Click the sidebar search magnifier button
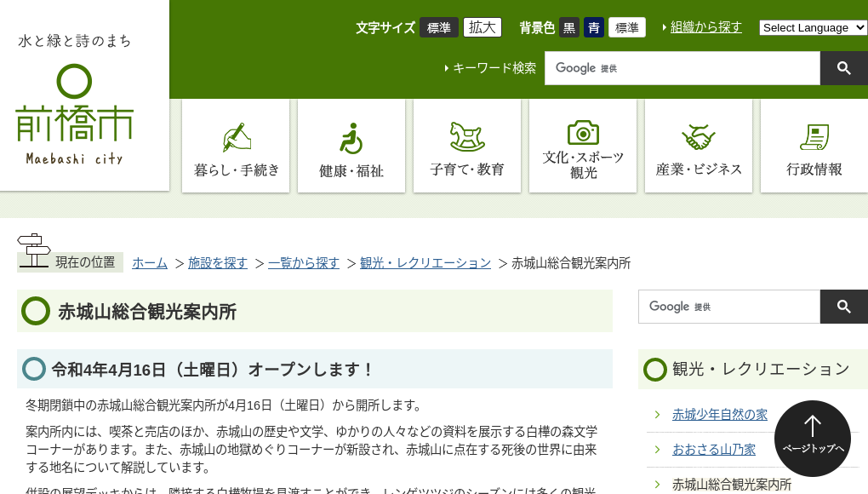This screenshot has width=868, height=494. [x=843, y=307]
